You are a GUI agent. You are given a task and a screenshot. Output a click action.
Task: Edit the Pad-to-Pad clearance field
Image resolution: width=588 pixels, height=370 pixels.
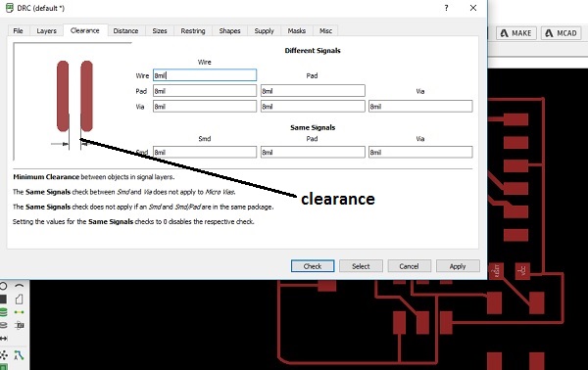click(313, 91)
